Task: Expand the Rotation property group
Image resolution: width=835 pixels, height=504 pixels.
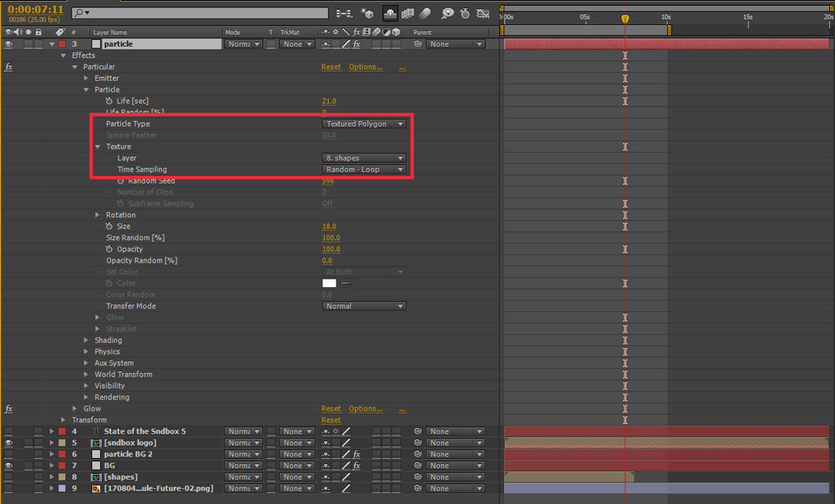Action: (98, 215)
